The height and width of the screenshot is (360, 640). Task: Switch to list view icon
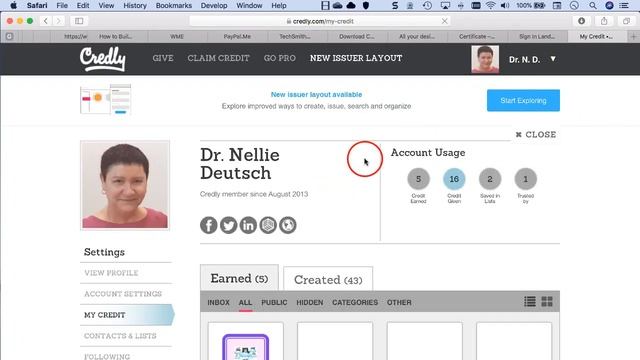point(530,302)
